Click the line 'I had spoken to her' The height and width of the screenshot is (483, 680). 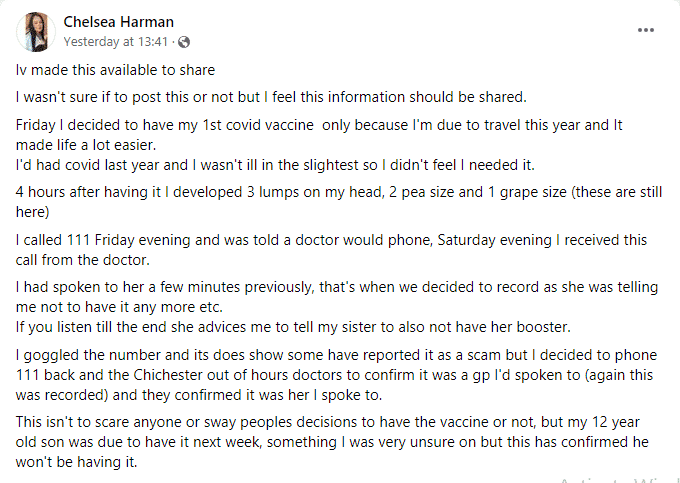337,287
